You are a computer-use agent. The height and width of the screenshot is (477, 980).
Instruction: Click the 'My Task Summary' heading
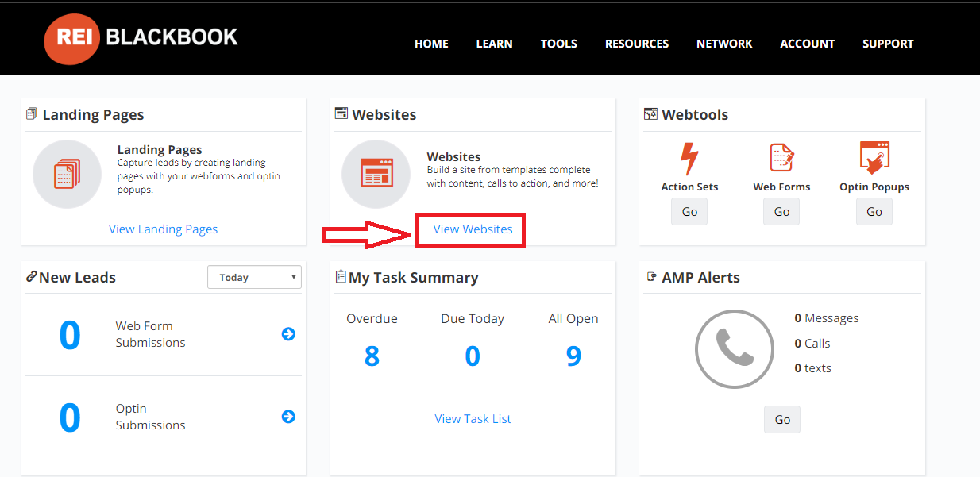tap(413, 278)
